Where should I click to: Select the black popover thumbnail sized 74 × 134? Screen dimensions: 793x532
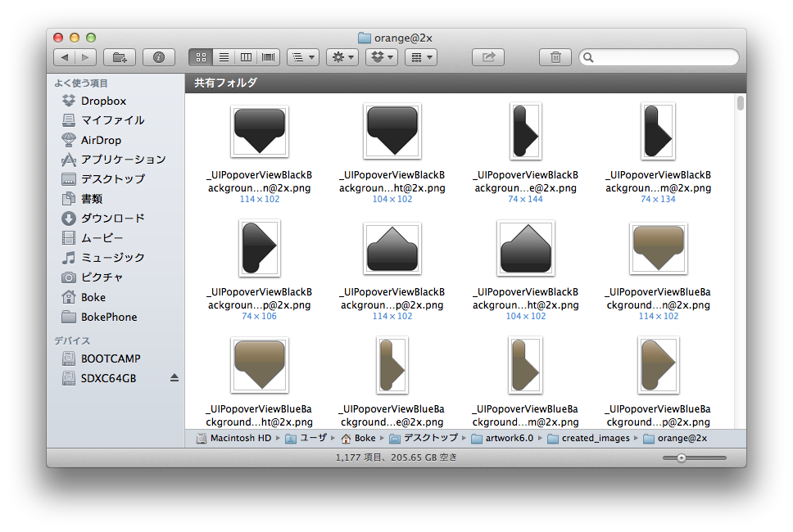[x=658, y=131]
